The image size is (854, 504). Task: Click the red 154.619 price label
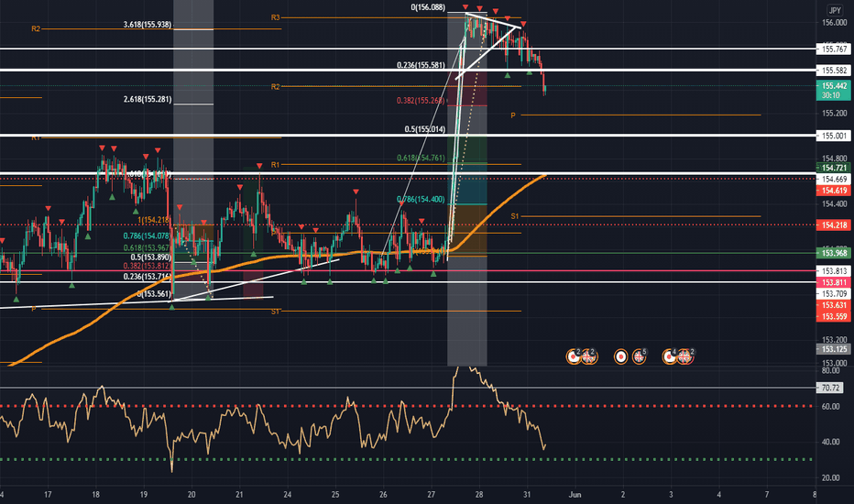pyautogui.click(x=834, y=191)
